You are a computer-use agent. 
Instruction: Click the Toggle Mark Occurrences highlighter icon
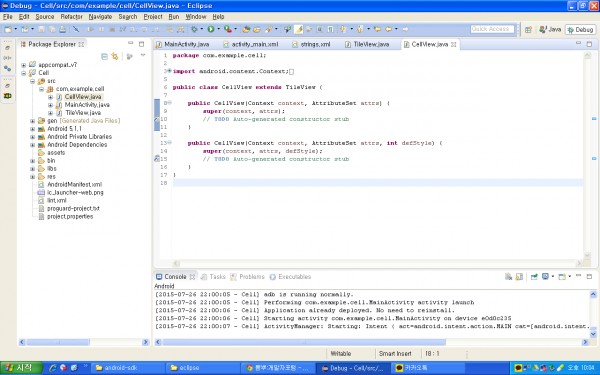point(298,29)
